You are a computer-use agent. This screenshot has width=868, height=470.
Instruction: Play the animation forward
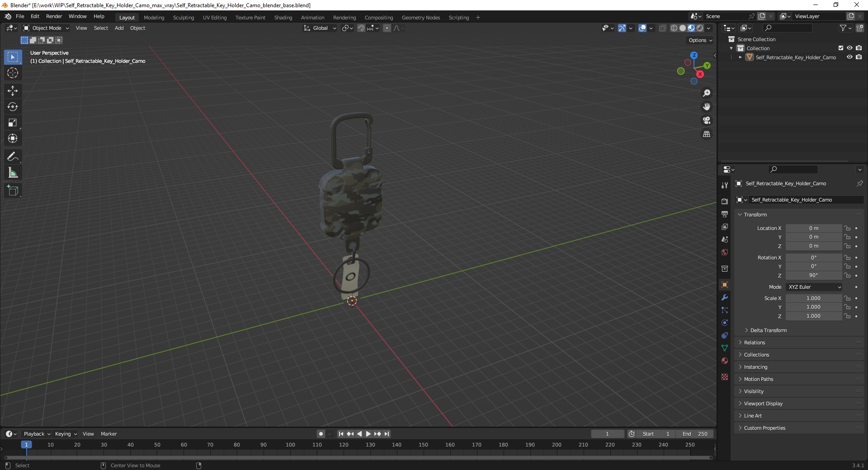click(368, 434)
